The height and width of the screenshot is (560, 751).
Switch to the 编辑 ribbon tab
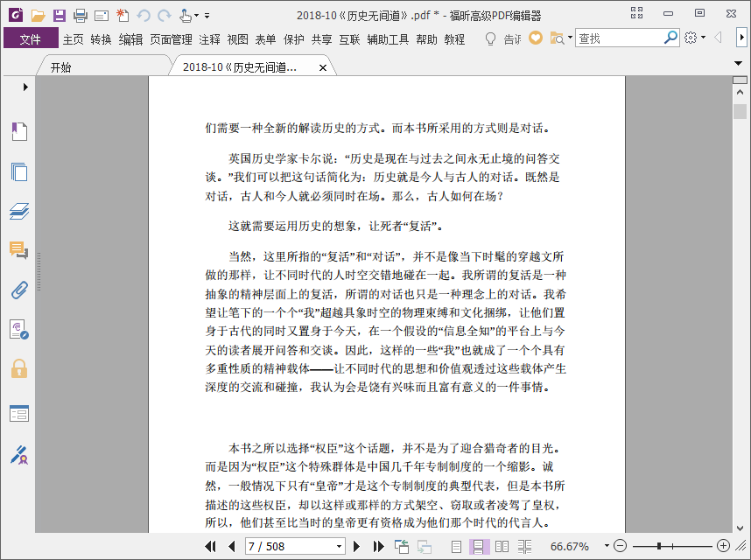(x=130, y=39)
